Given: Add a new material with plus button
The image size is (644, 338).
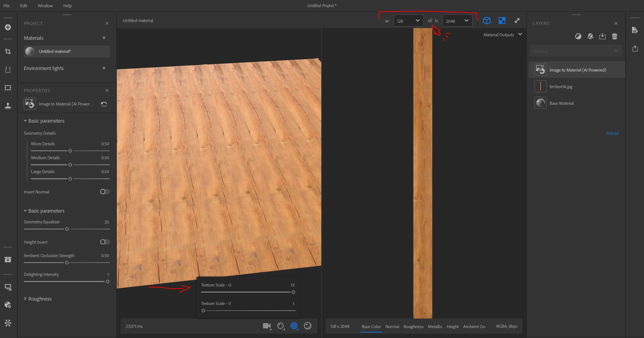Looking at the screenshot, I should [104, 38].
